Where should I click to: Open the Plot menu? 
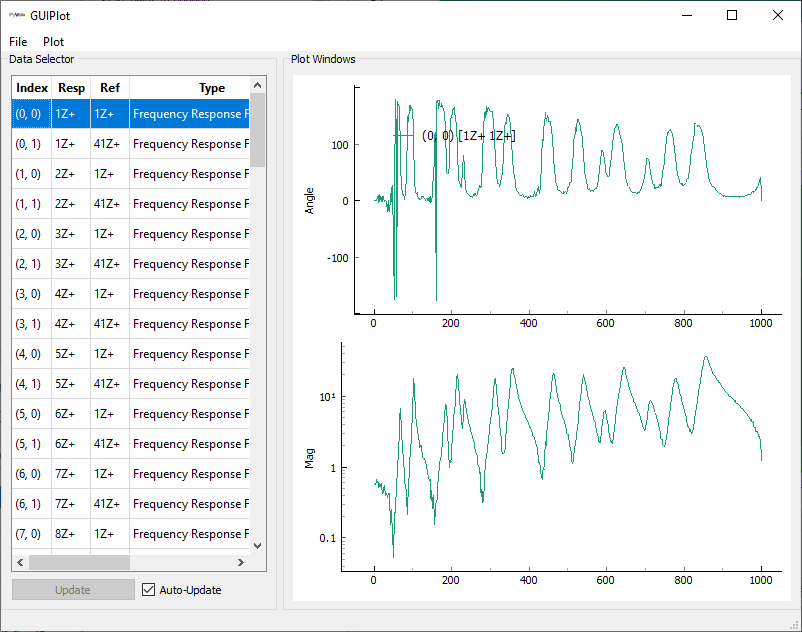53,42
